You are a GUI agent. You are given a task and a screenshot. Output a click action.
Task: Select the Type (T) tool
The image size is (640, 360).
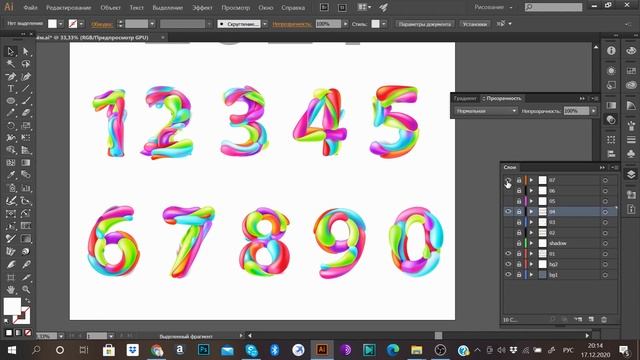(x=11, y=89)
